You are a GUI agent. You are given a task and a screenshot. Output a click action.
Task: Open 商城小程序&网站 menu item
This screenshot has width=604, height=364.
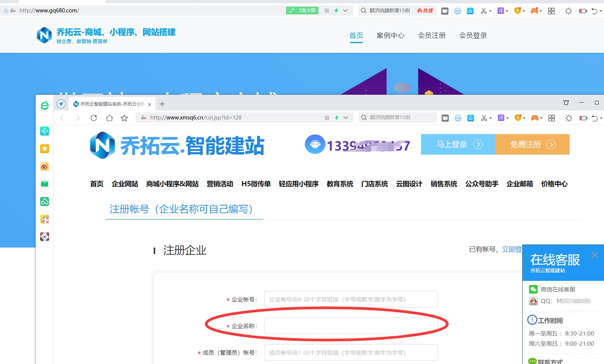[172, 184]
